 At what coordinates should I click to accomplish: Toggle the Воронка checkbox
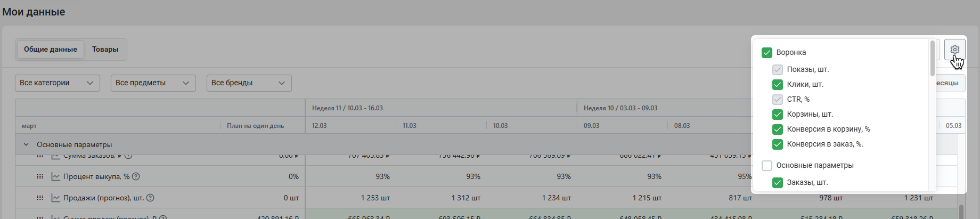pyautogui.click(x=767, y=52)
